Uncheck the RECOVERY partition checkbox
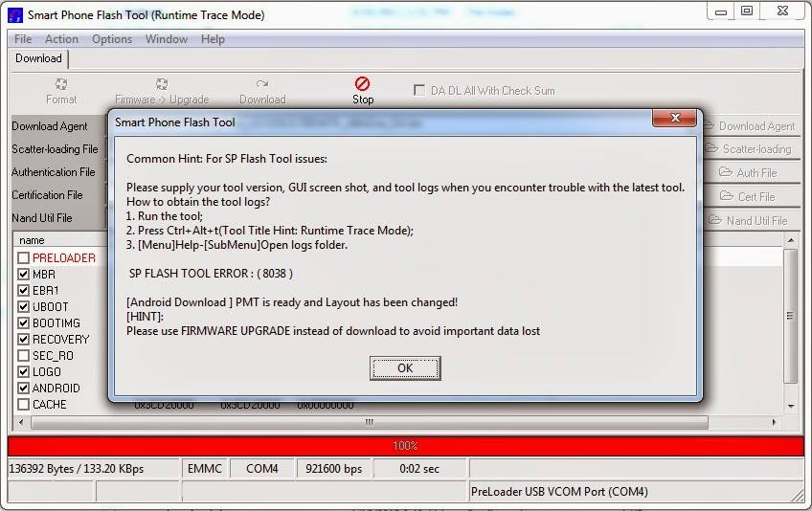Screen dimensions: 812x511 click(23, 339)
